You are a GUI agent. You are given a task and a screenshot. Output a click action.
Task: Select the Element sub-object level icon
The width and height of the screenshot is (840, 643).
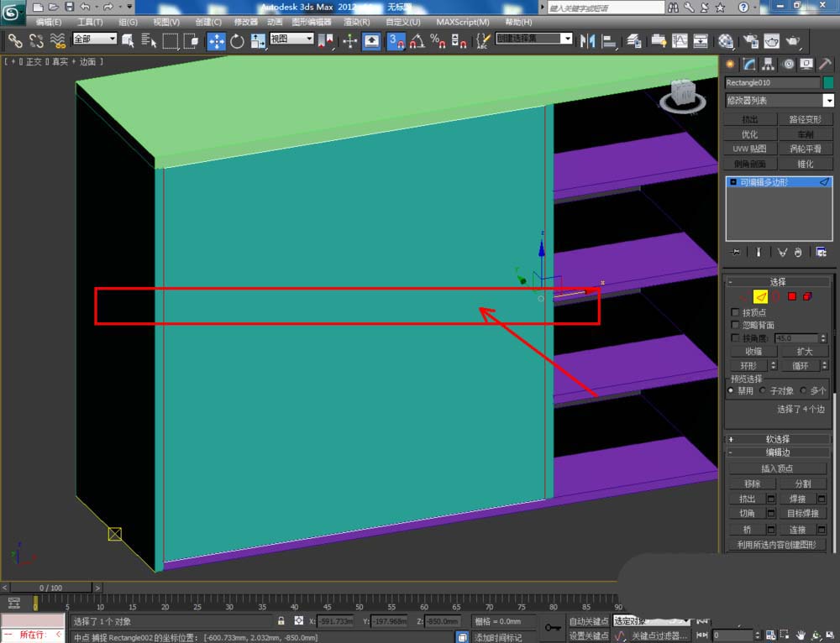pyautogui.click(x=807, y=296)
